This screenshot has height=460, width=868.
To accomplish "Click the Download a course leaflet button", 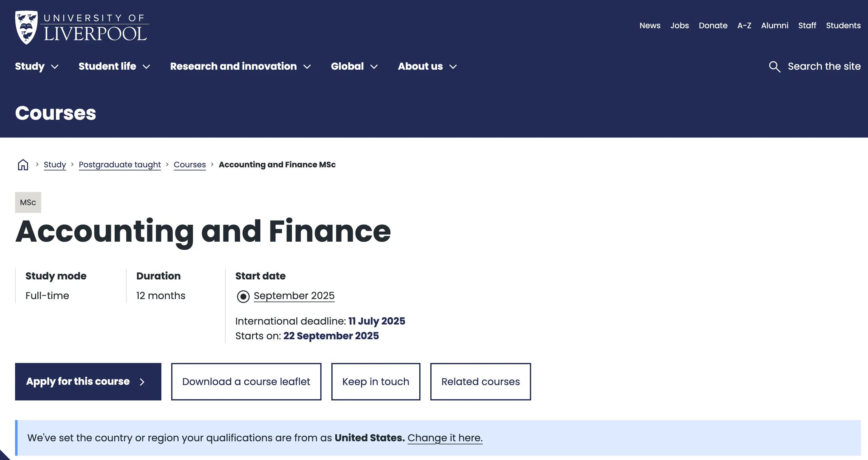I will coord(246,381).
